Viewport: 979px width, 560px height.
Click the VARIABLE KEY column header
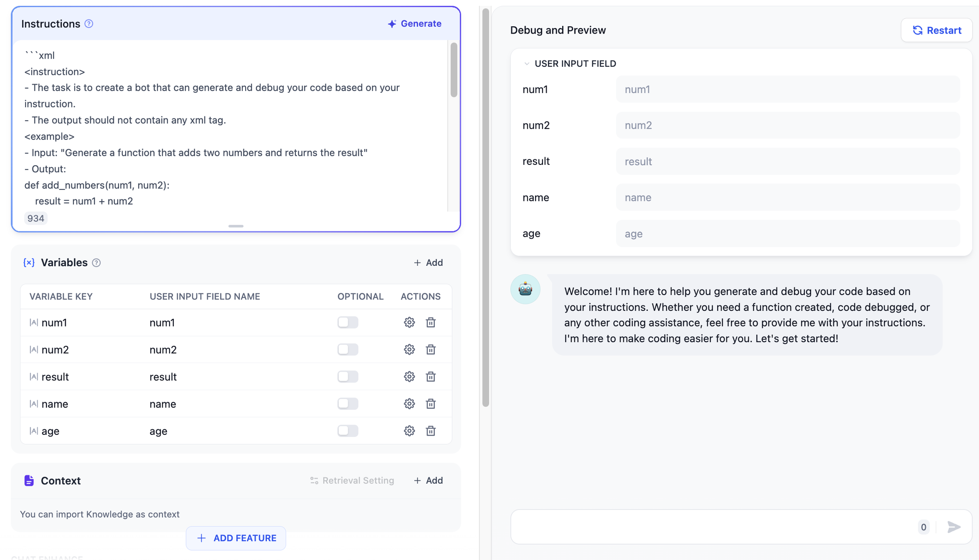point(61,296)
